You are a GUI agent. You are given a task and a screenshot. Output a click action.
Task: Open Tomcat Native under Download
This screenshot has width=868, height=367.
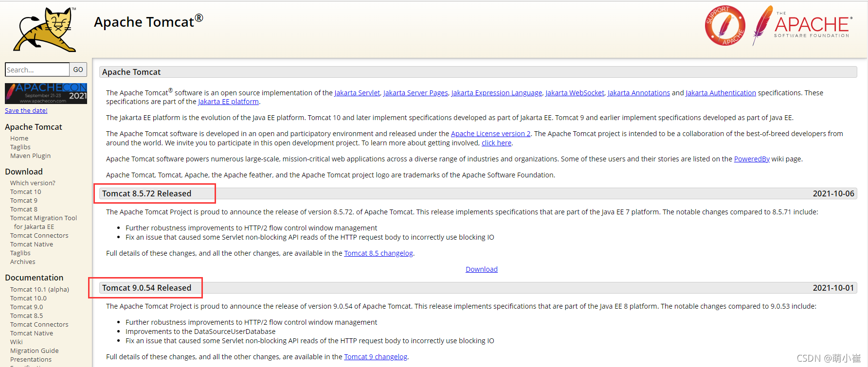point(32,245)
